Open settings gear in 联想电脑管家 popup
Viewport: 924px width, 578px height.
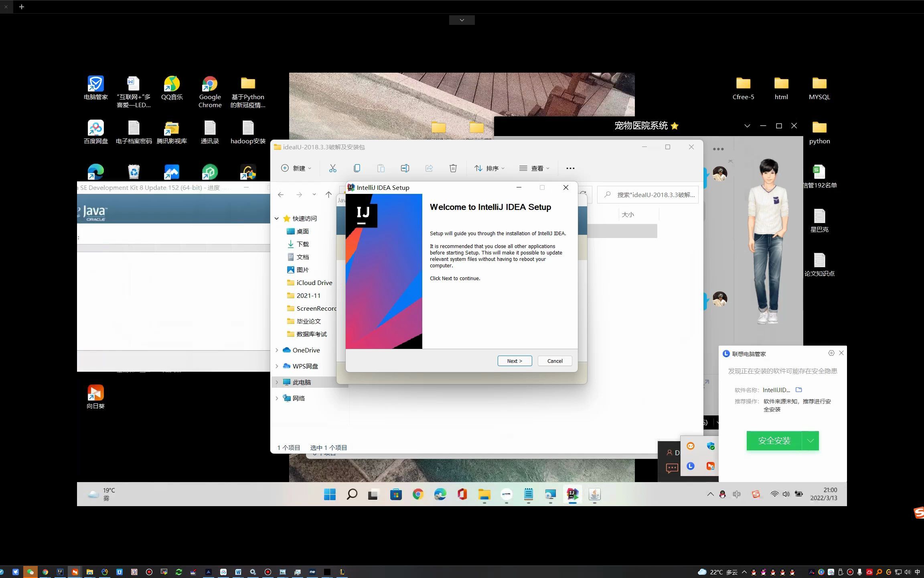(831, 353)
